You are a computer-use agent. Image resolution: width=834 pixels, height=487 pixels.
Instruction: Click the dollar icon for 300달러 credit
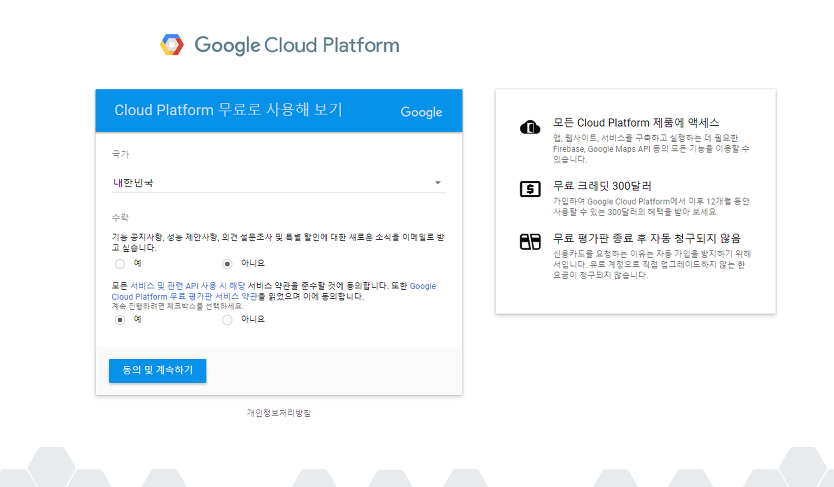tap(529, 188)
